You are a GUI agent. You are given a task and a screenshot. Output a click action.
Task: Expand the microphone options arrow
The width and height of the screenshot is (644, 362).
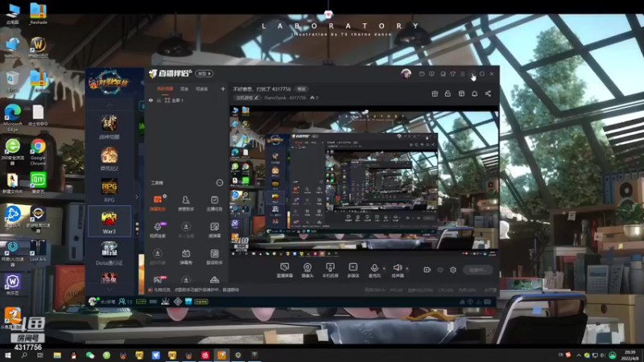[x=384, y=269]
